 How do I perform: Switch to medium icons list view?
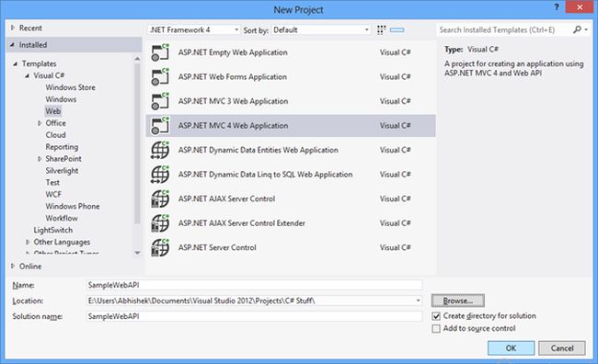pos(397,30)
